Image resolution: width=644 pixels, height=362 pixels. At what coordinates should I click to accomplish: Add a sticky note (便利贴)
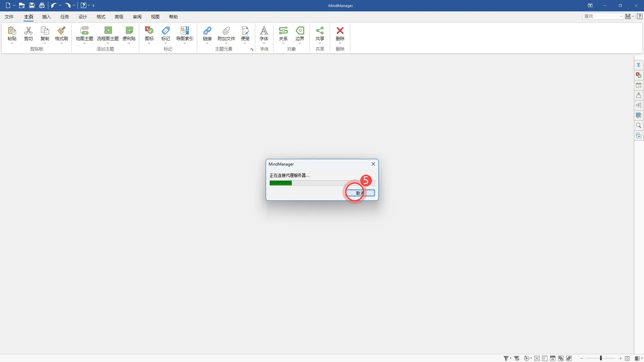pyautogui.click(x=129, y=31)
